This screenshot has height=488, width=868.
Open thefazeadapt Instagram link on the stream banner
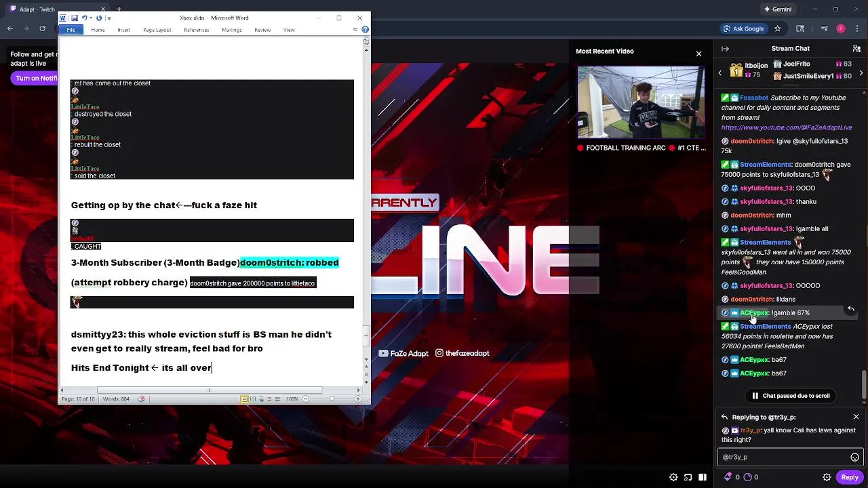coord(462,353)
